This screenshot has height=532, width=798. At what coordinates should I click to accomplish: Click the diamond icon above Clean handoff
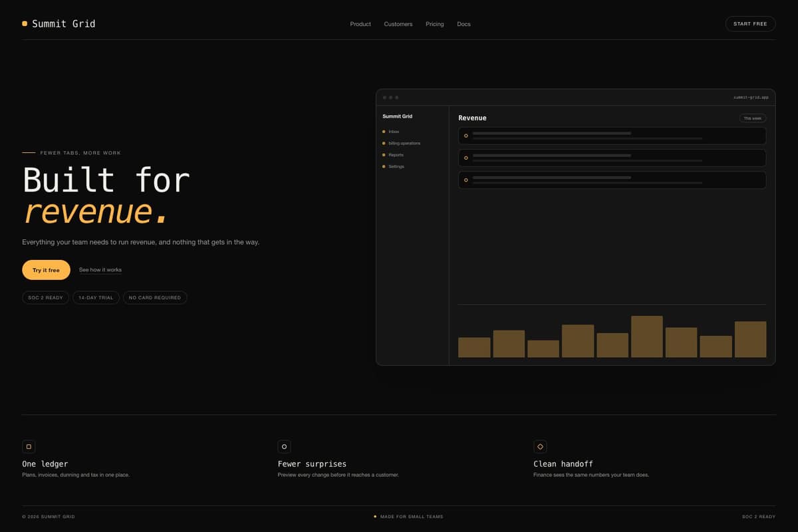point(540,447)
